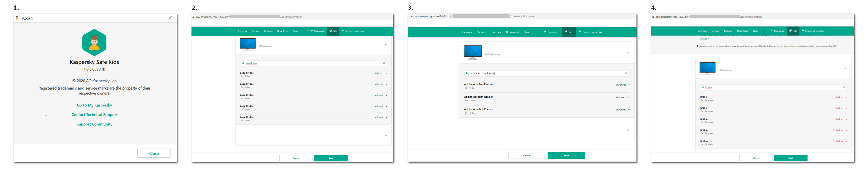The width and height of the screenshot is (868, 176).
Task: Open Allowed dropdown for the last LocalBridge row
Action: (x=381, y=118)
